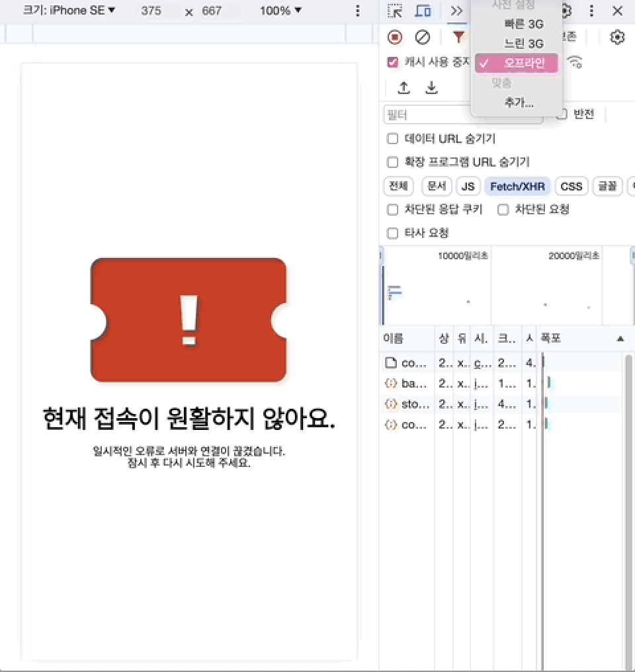Click the import HAR upload icon
The image size is (635, 672).
pos(404,87)
